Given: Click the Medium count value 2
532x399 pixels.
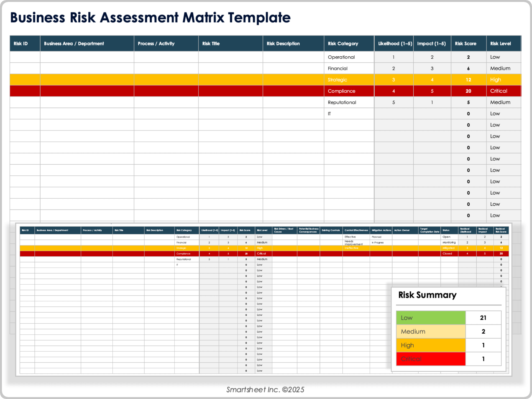Looking at the screenshot, I should click(x=483, y=331).
